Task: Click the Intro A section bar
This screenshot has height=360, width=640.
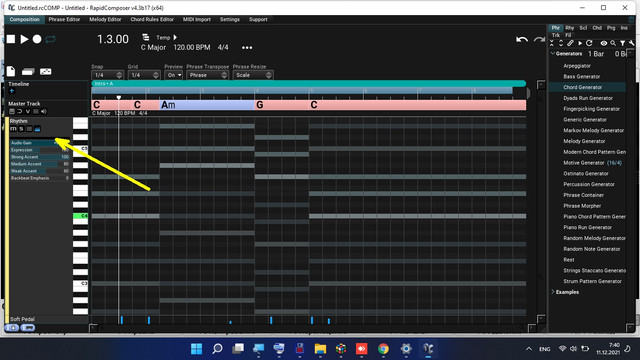Action: [308, 84]
